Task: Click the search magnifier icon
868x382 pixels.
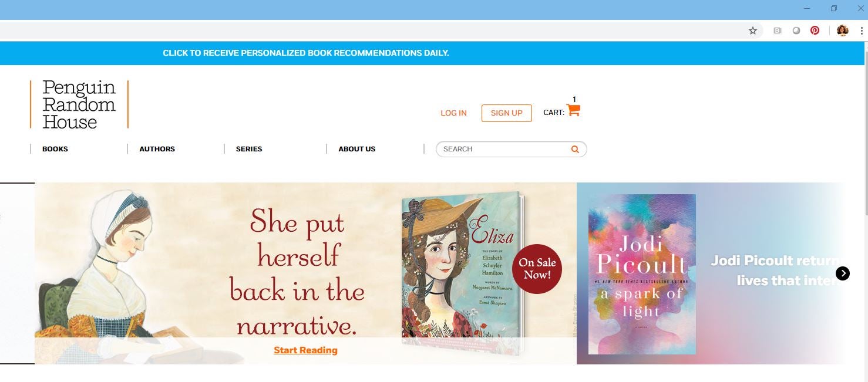Action: 575,149
